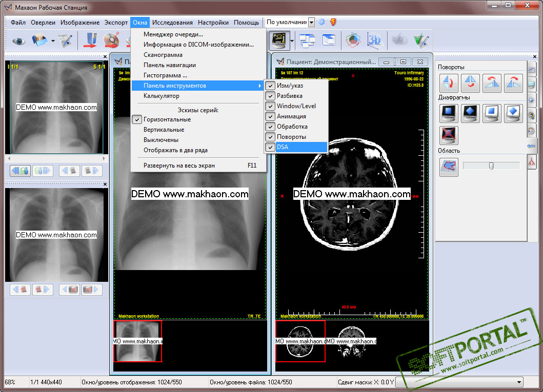Click first square diaphragm monitor icon
Image resolution: width=543 pixels, height=392 pixels.
click(449, 113)
